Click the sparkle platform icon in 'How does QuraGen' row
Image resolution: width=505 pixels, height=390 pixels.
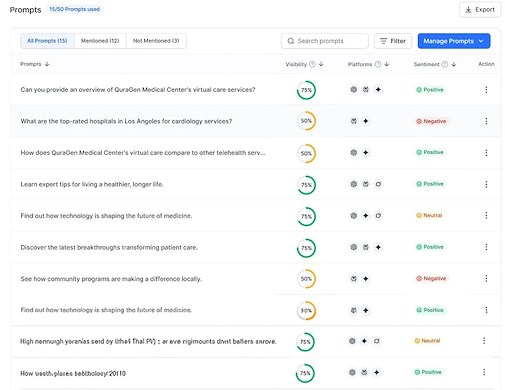(366, 153)
